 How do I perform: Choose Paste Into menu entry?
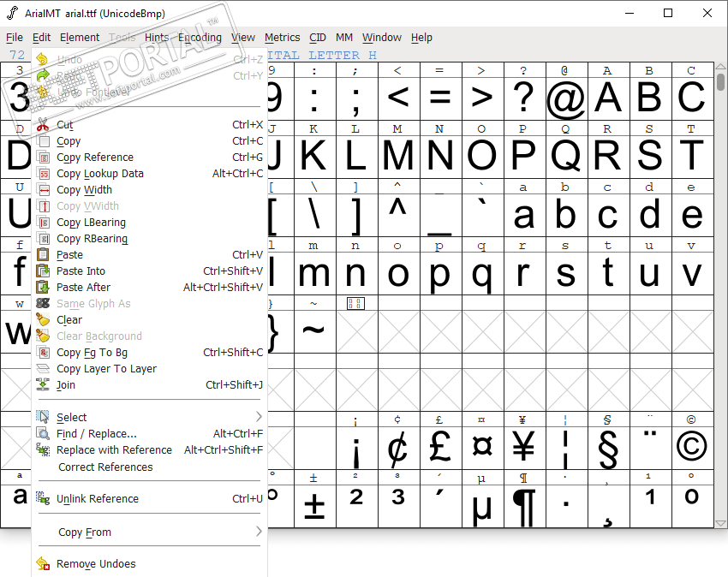pos(150,271)
